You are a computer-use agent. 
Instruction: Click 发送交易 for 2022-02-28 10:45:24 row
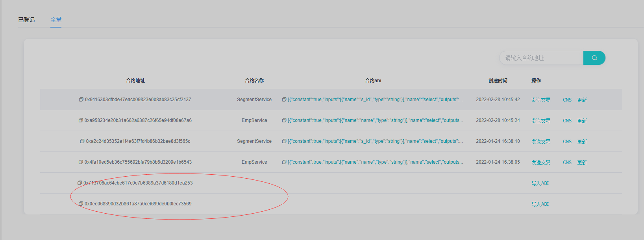(541, 121)
